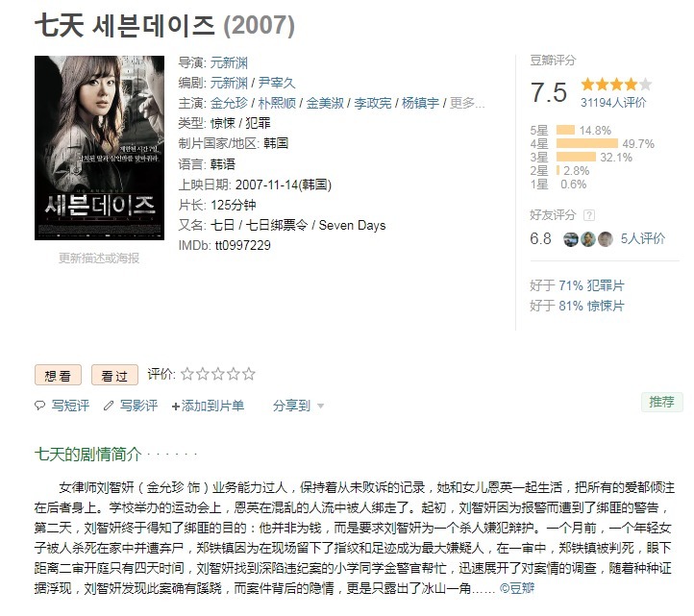Click the pencil icon for 写影评
694x616 pixels.
click(109, 406)
